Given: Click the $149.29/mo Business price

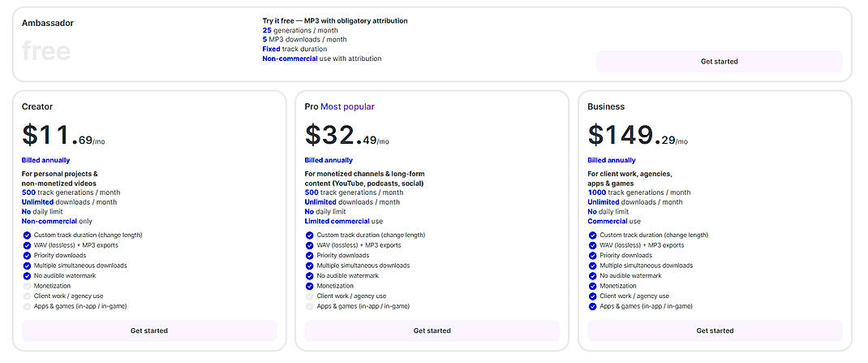Looking at the screenshot, I should point(638,135).
